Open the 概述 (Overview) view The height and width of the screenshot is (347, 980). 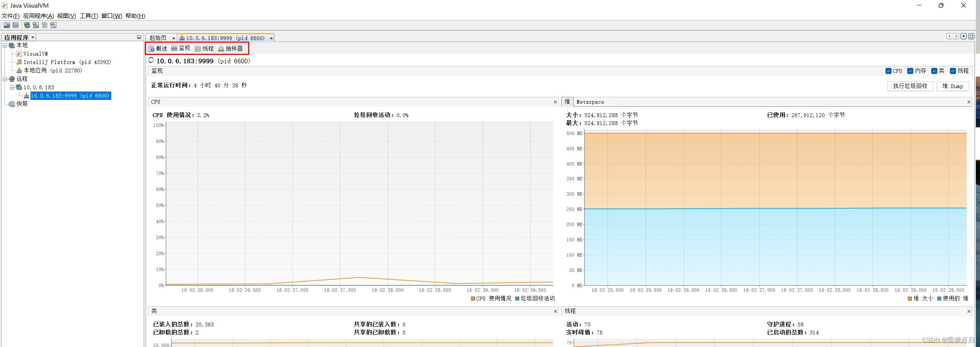[157, 48]
